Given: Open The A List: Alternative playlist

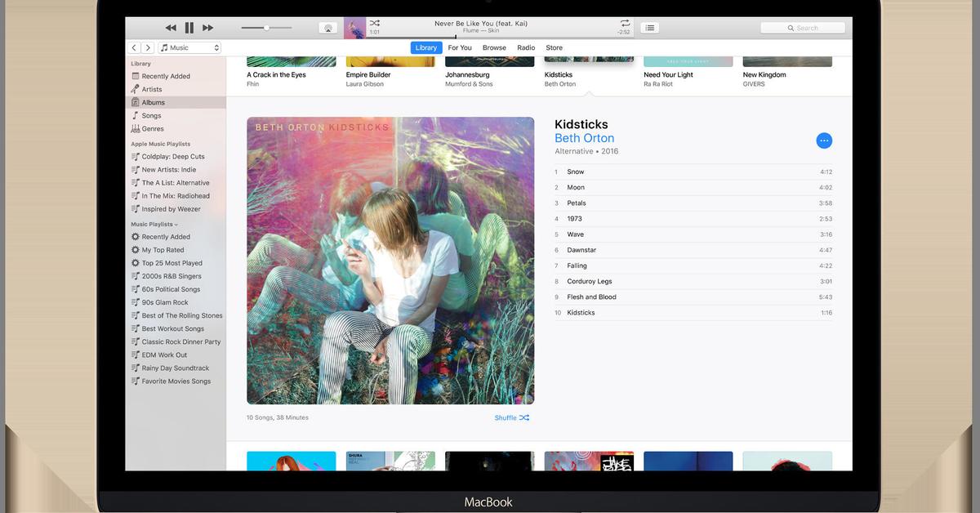Looking at the screenshot, I should coord(176,183).
